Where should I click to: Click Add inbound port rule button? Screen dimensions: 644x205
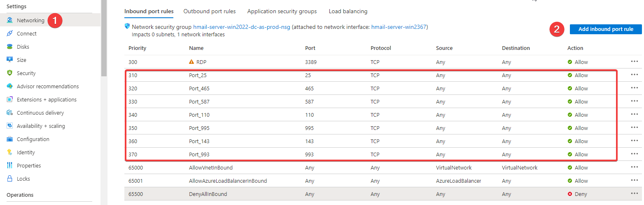click(x=606, y=29)
